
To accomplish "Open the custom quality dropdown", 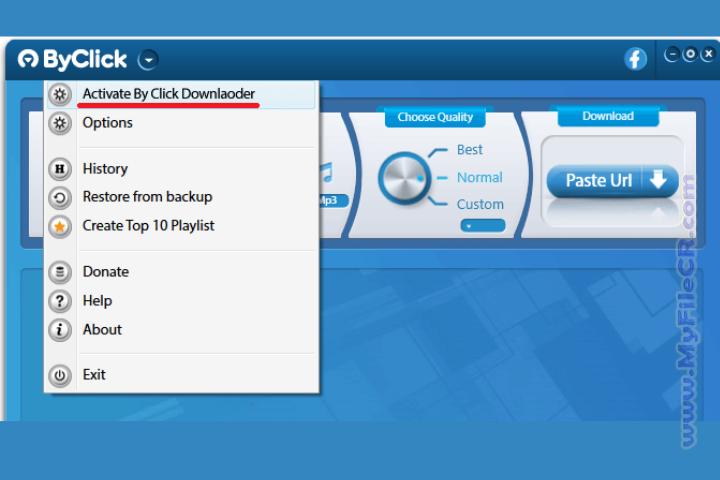I will click(483, 226).
